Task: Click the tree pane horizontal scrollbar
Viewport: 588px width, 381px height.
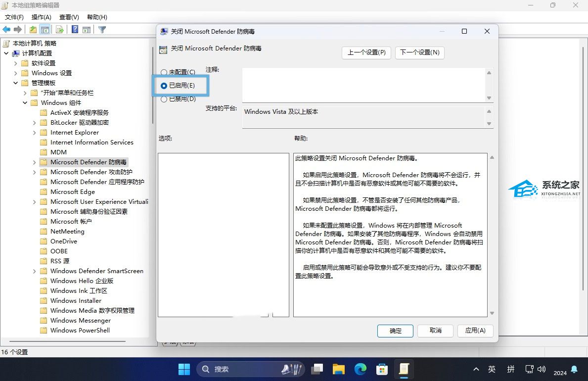Action: click(x=67, y=341)
